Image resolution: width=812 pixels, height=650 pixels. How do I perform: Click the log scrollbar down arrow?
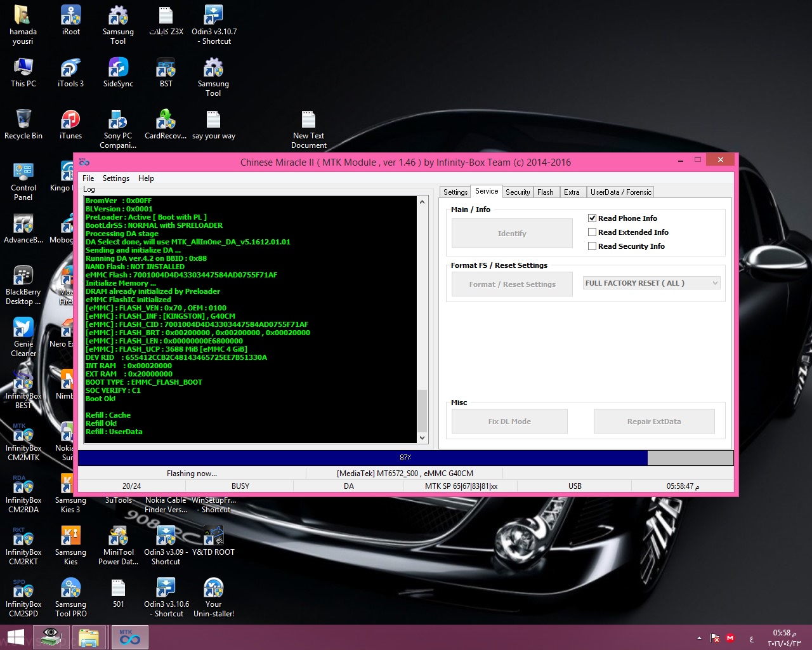tap(422, 437)
